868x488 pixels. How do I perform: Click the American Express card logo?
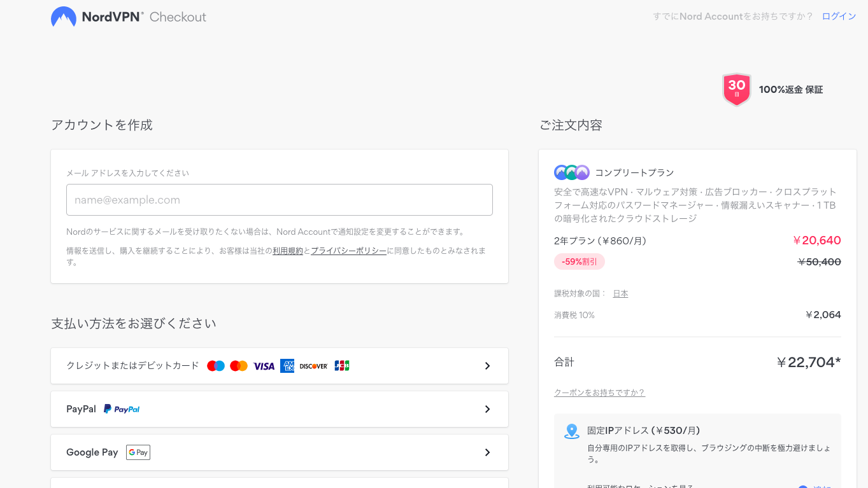coord(287,366)
